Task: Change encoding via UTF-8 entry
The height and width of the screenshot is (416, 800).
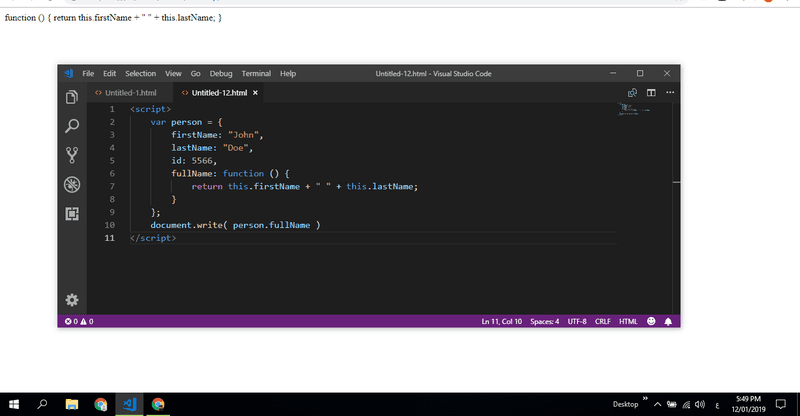Action: coord(577,321)
